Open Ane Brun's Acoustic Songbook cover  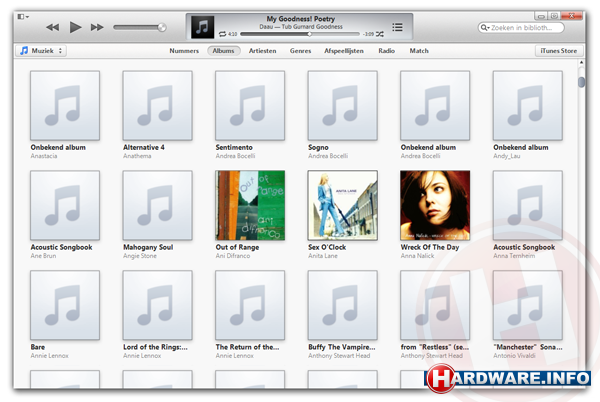[65, 205]
